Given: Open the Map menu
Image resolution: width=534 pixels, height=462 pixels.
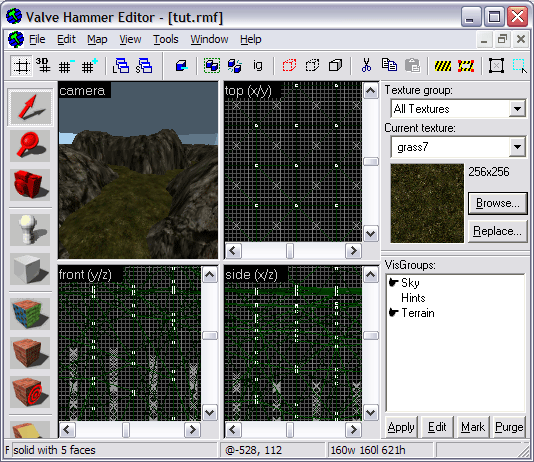Looking at the screenshot, I should (x=97, y=39).
